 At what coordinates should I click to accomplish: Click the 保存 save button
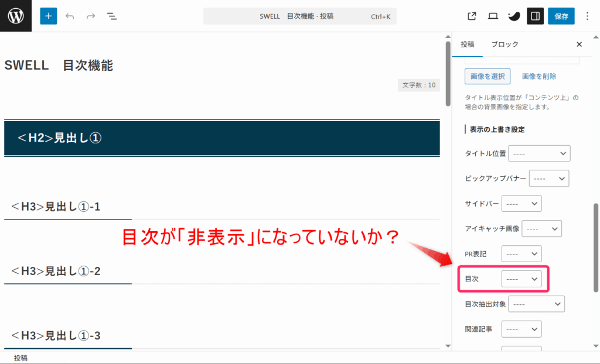click(x=561, y=16)
